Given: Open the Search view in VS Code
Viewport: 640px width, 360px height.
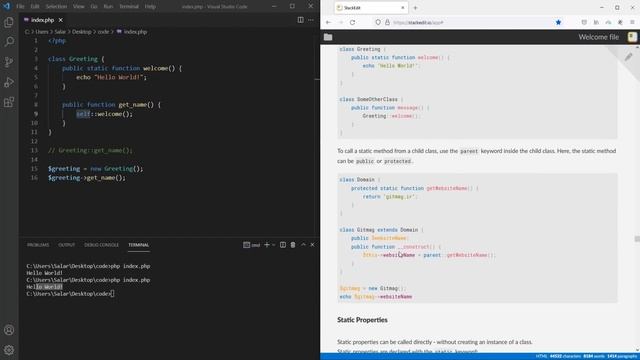Looking at the screenshot, I should coord(9,42).
